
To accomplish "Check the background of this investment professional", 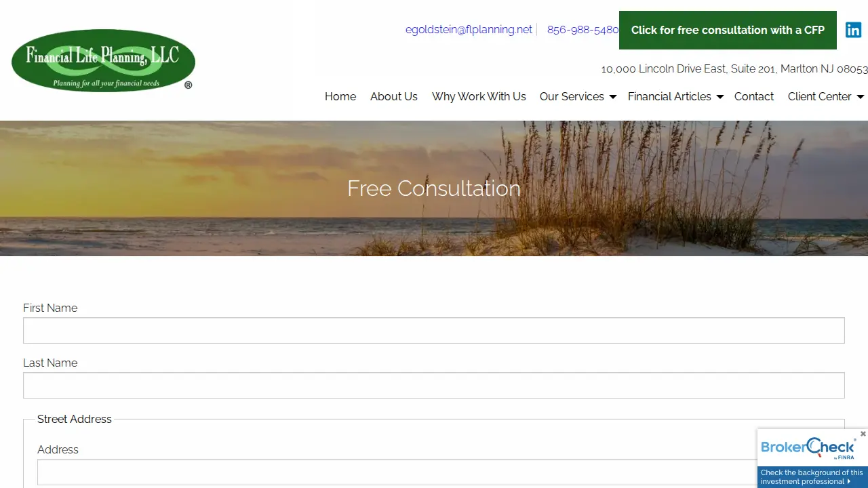I will coord(812,477).
